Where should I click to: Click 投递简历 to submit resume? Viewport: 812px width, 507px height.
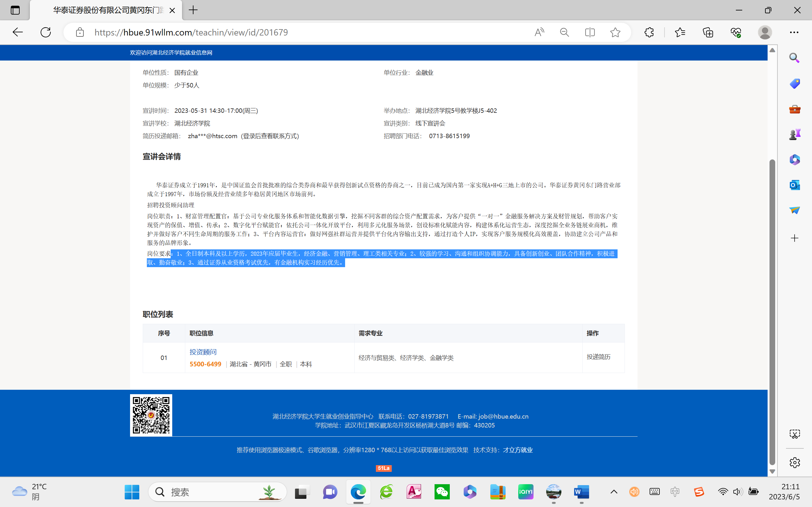point(598,357)
